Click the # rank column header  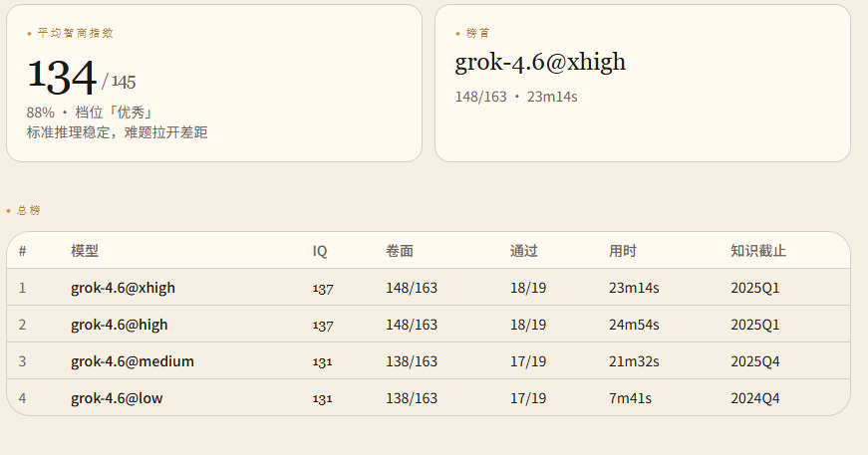(22, 251)
